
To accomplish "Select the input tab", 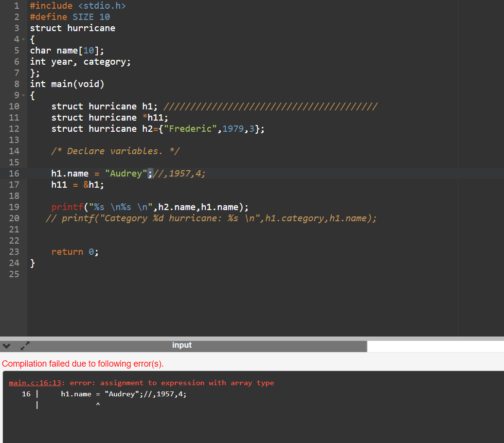I will [x=181, y=345].
